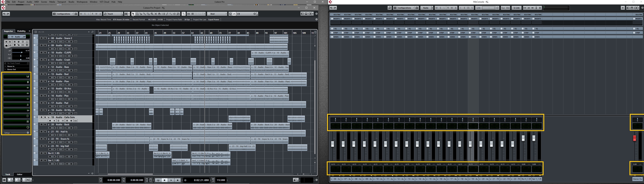Add a track with the plus icon
Viewport: 644px width, 184px height.
(x=88, y=32)
